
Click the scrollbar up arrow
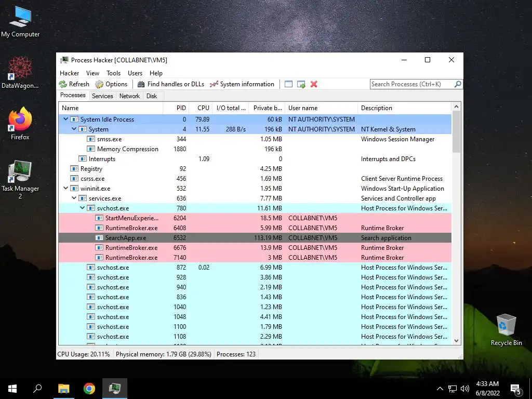click(x=456, y=107)
